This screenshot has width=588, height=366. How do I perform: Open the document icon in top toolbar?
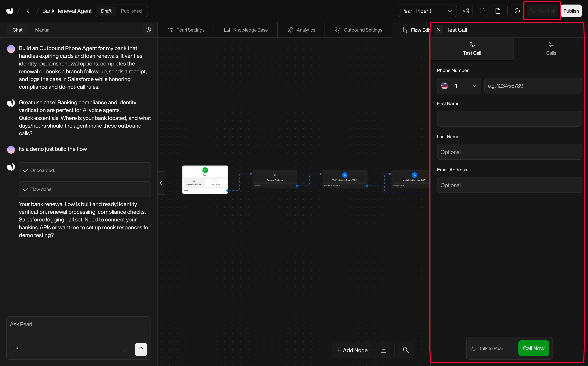click(x=498, y=11)
